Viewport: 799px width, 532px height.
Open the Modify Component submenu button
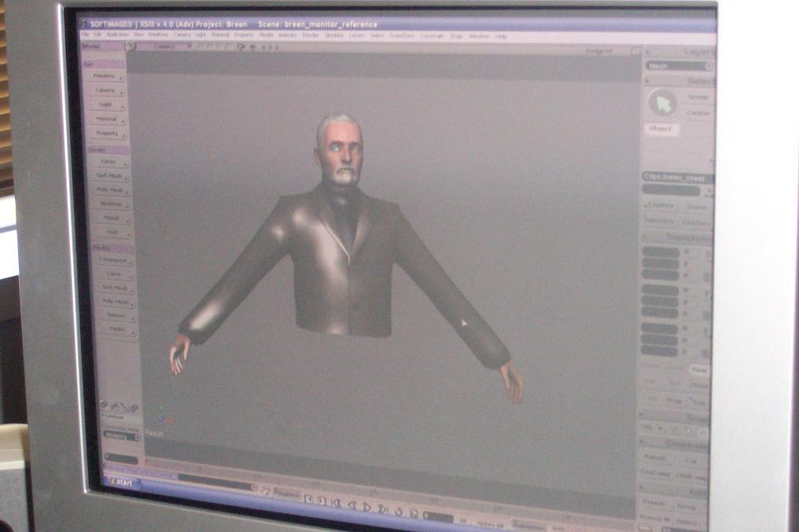click(113, 260)
